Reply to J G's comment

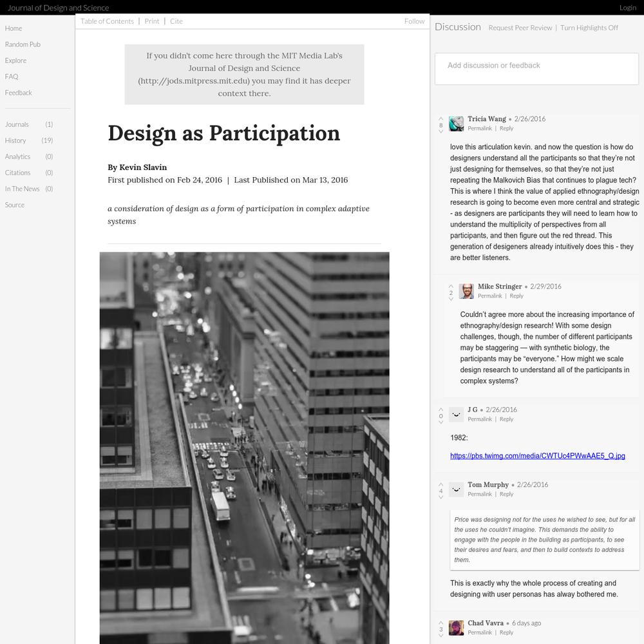[506, 419]
